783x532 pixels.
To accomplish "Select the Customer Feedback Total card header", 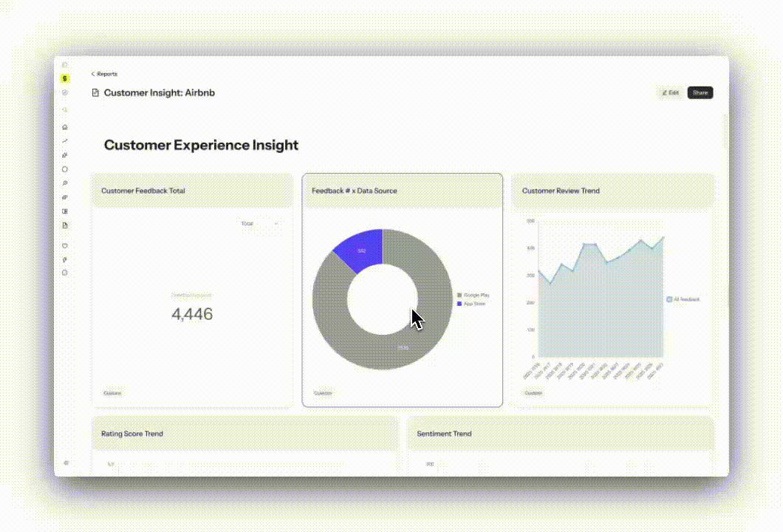I will point(192,191).
